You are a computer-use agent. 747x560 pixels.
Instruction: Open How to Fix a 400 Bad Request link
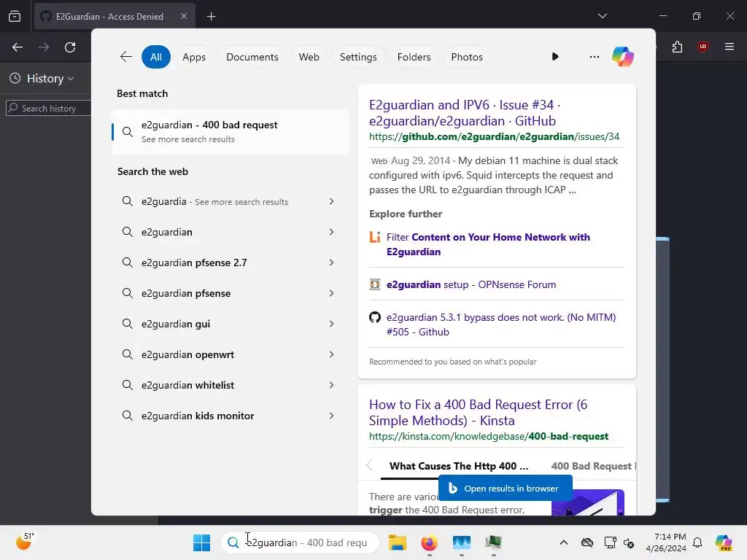478,413
